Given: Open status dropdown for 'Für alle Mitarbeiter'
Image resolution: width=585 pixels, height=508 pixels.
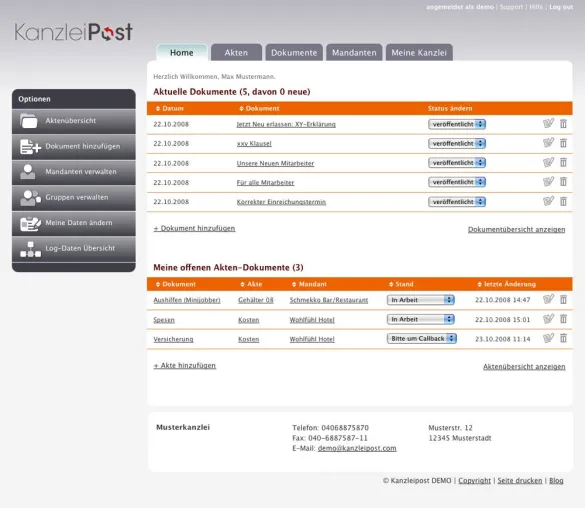Looking at the screenshot, I should [x=457, y=182].
